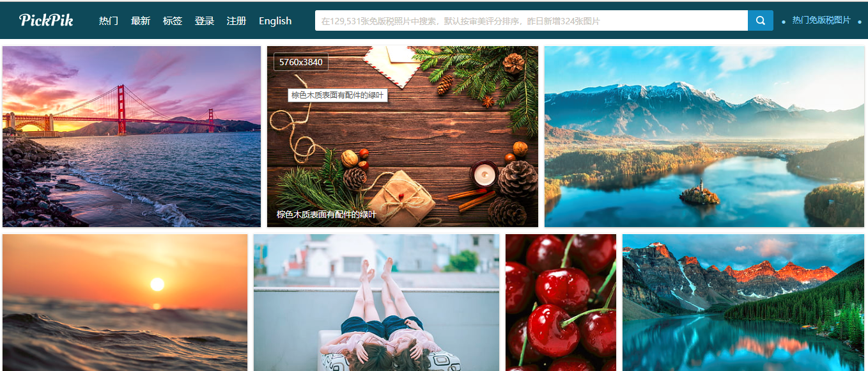Open the 标签 tags page
The height and width of the screenshot is (371, 868).
click(173, 21)
